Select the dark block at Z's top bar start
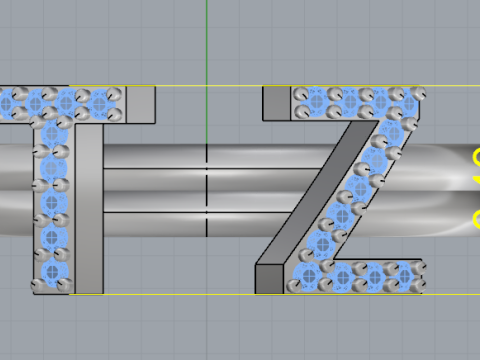 coord(276,103)
